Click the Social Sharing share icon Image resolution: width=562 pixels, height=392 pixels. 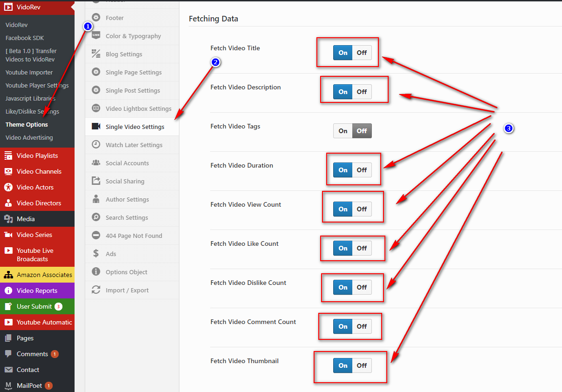point(96,181)
